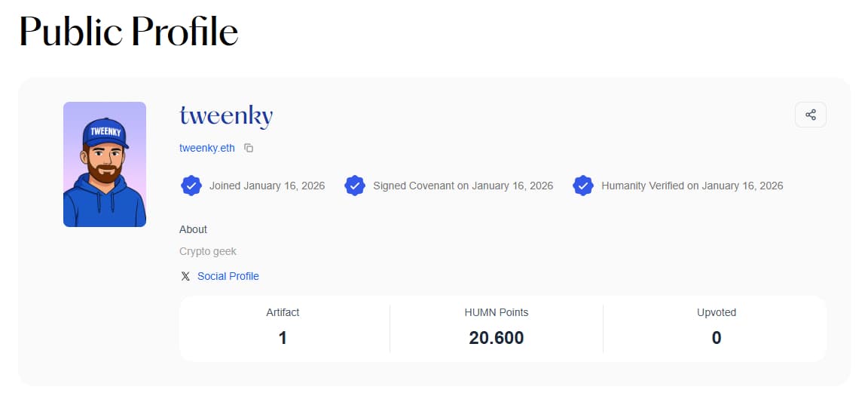
Task: Click the HUMN Points label
Action: (x=496, y=312)
